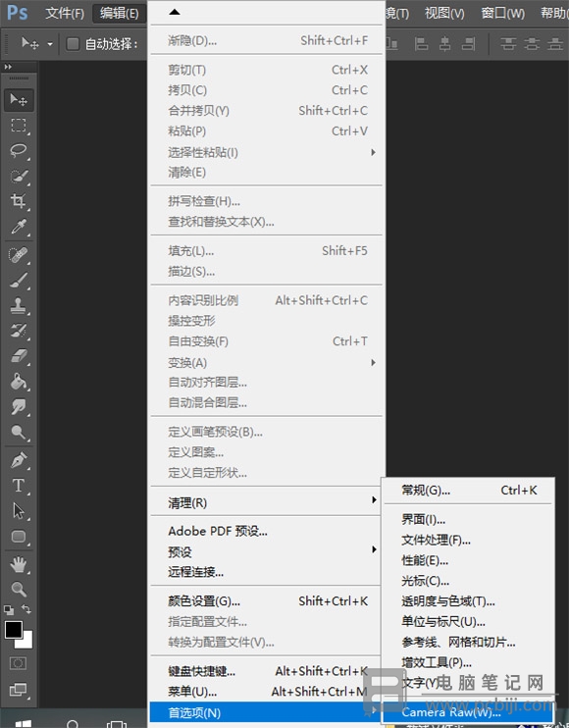The height and width of the screenshot is (728, 569).
Task: Select the Smudge tool
Action: (19, 407)
